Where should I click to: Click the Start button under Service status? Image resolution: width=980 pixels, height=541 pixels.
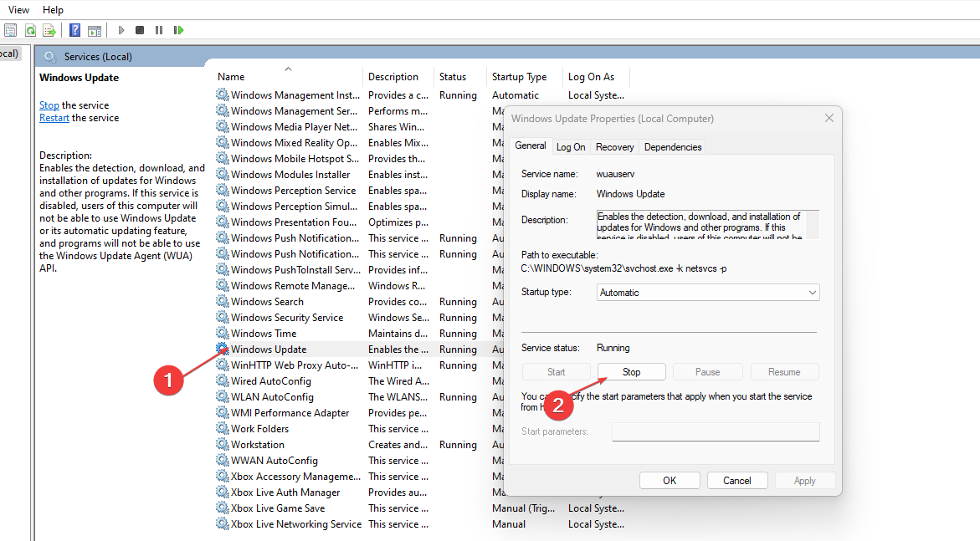click(x=556, y=372)
